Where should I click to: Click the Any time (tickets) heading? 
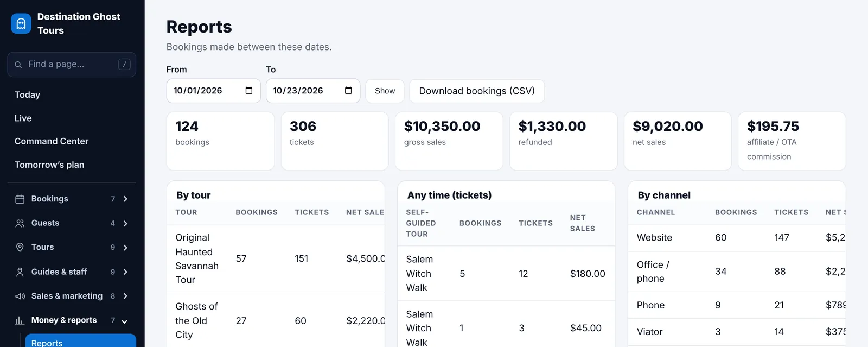[x=449, y=195]
